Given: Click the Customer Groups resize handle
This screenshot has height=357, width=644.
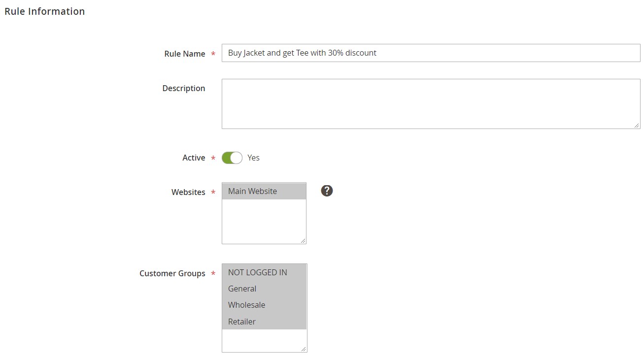Looking at the screenshot, I should tap(304, 349).
